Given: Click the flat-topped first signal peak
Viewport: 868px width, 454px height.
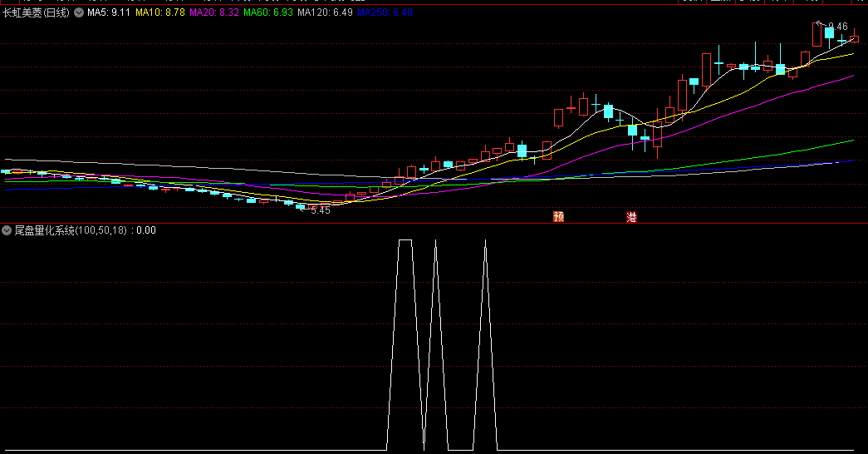Looking at the screenshot, I should (405, 240).
